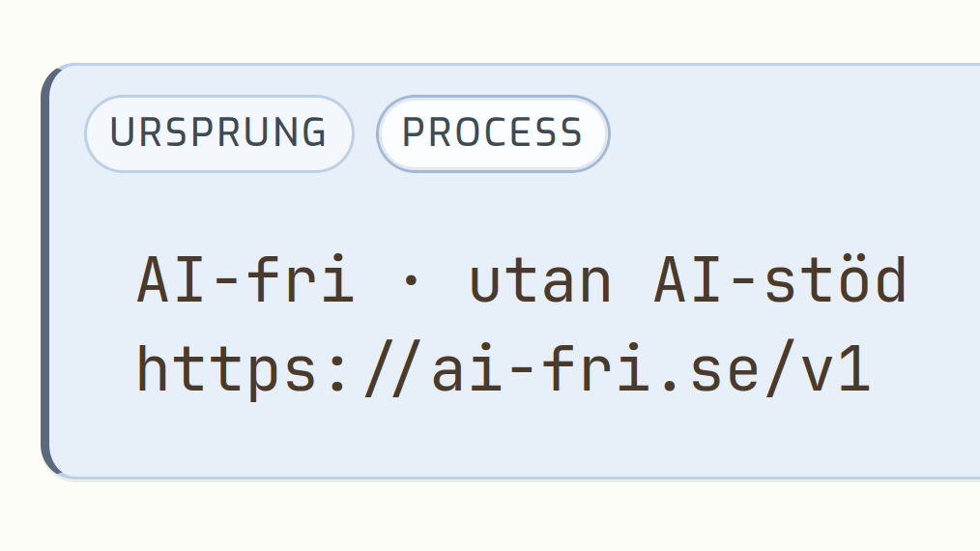Click the card's rounded top-left corner

[x=56, y=77]
